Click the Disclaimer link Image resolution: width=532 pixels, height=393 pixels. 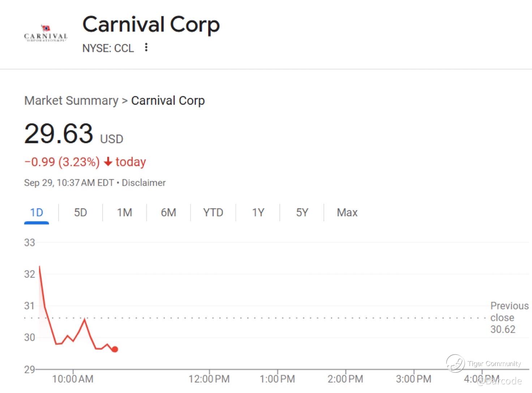tap(143, 183)
